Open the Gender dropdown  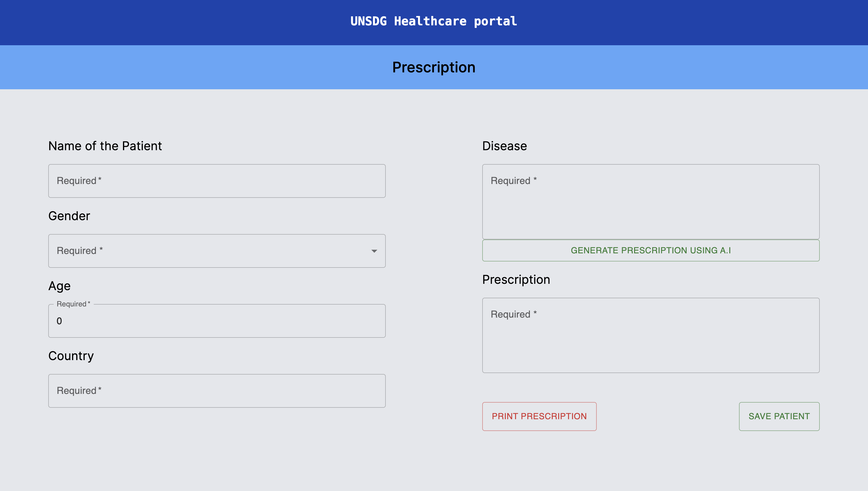(x=217, y=251)
